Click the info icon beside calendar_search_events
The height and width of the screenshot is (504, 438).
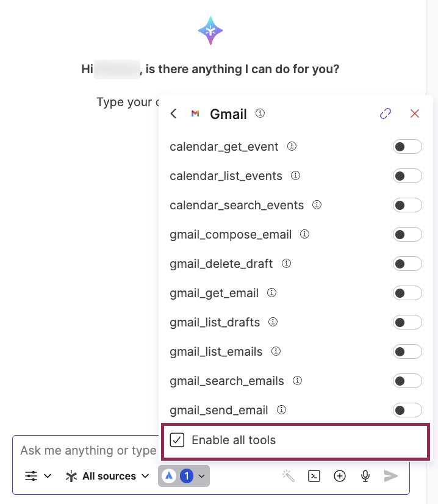pos(317,205)
